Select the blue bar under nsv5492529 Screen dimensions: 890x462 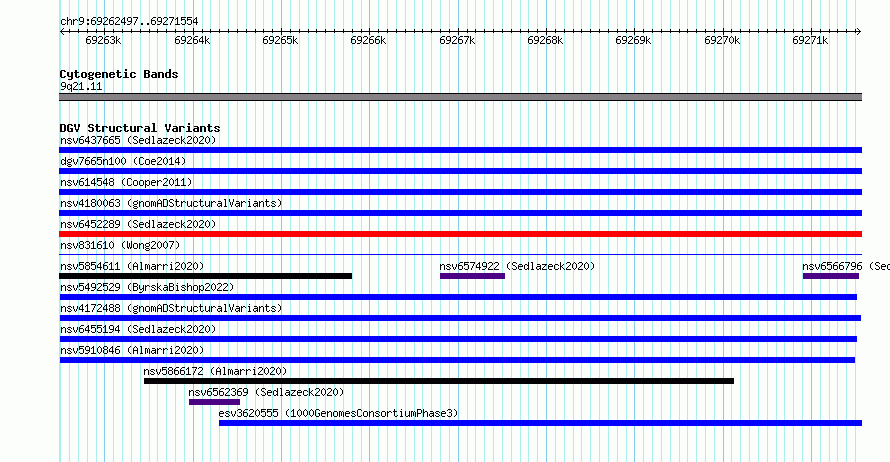458,297
